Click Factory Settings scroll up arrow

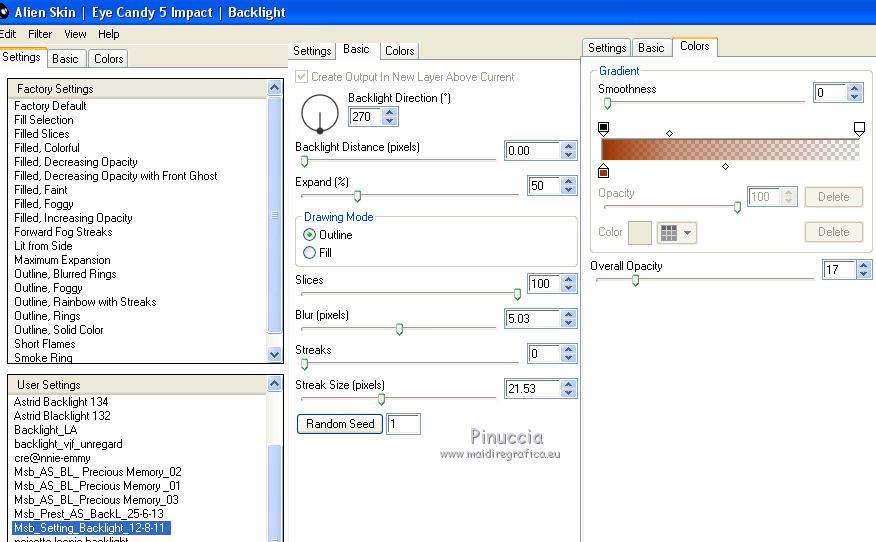tap(274, 88)
